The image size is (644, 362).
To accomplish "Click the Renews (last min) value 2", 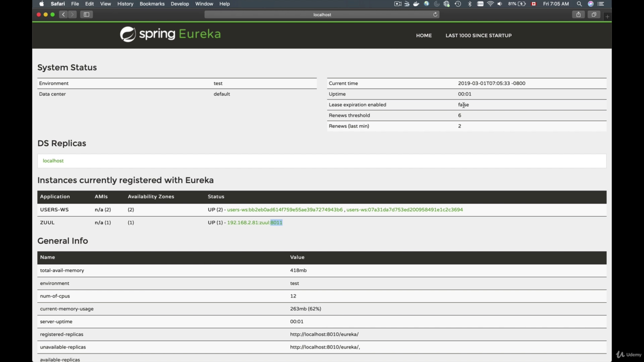I will tap(459, 126).
